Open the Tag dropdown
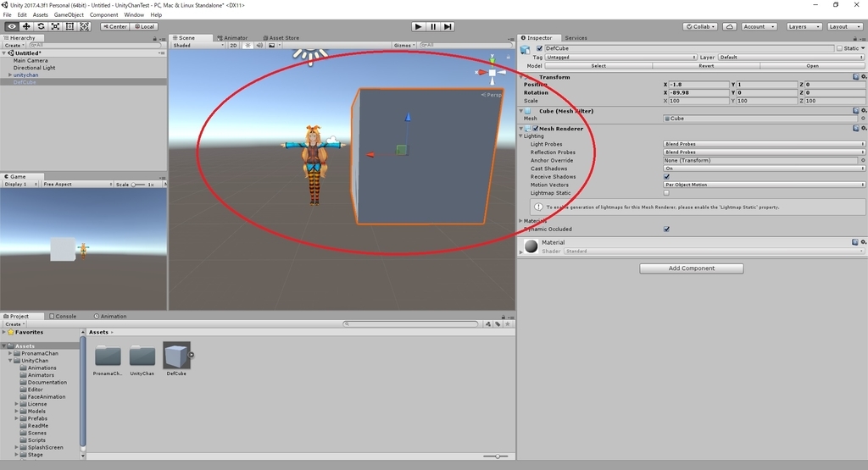868x470 pixels. [620, 57]
